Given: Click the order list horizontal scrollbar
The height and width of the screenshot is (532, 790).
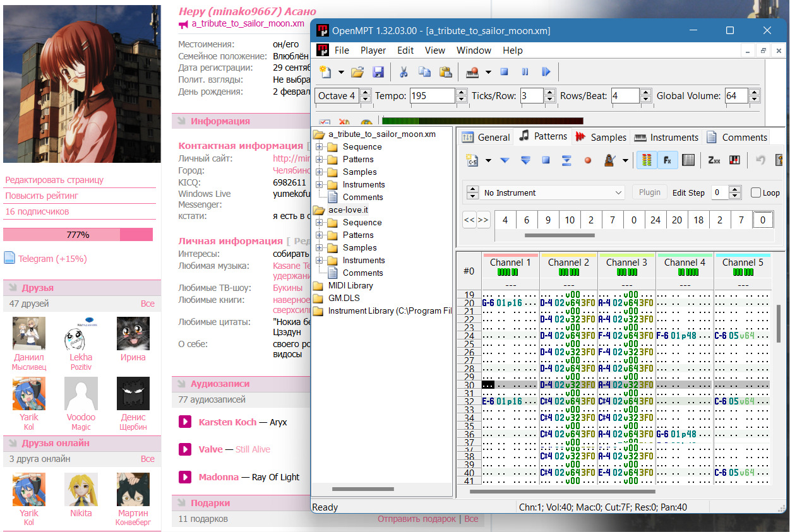Looking at the screenshot, I should (560, 235).
